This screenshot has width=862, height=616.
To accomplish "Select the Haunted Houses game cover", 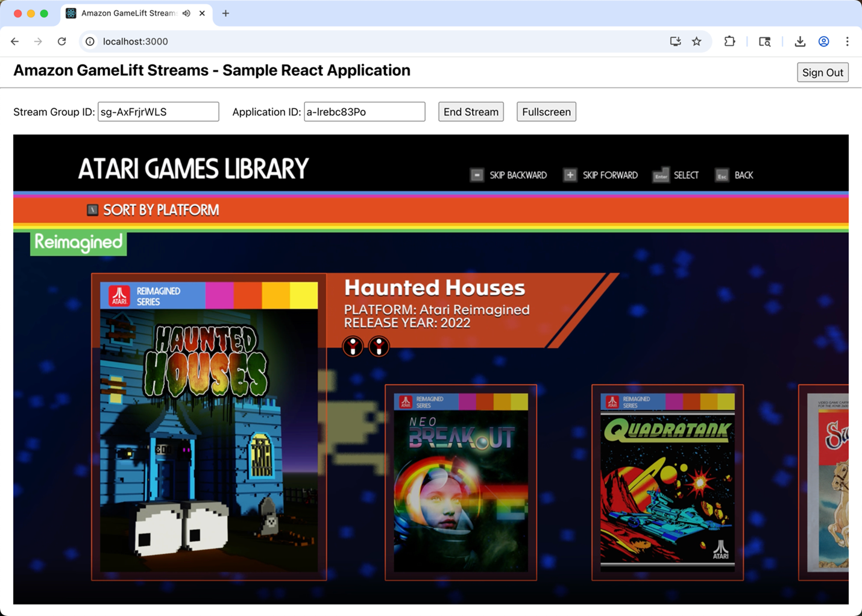I will click(x=209, y=427).
